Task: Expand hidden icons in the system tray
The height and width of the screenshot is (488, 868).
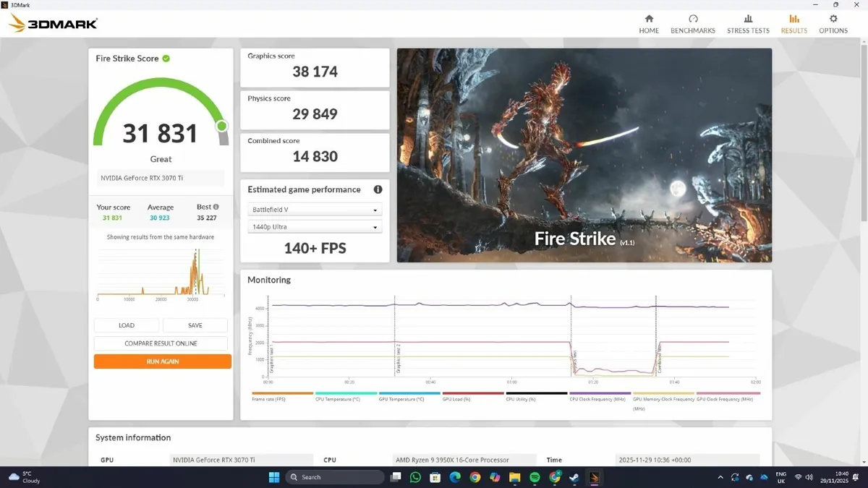Action: tap(720, 477)
